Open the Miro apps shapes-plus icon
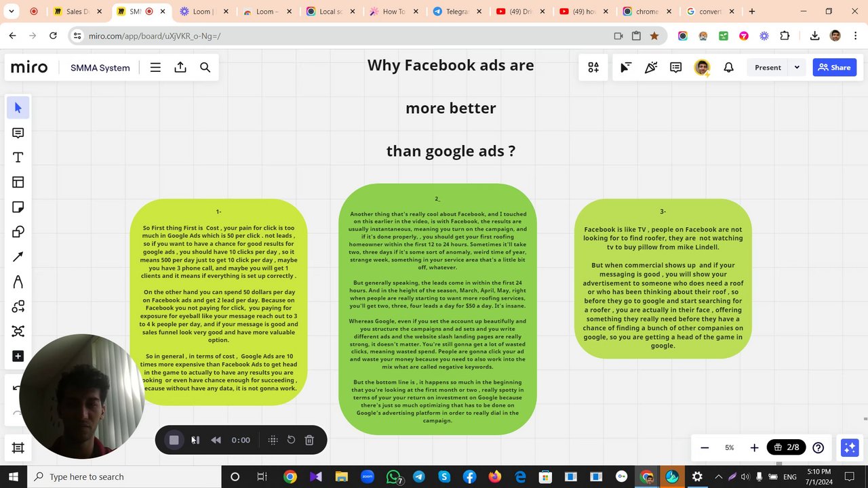This screenshot has width=868, height=488. [593, 67]
